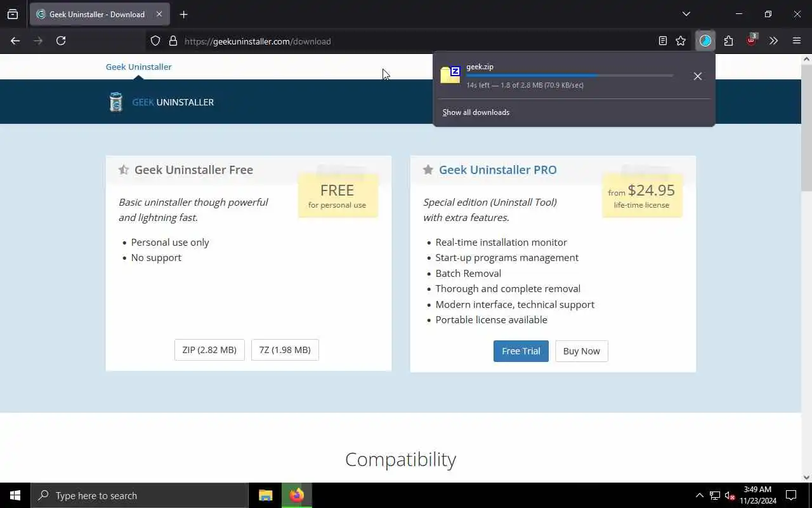
Task: Open the network status tray icon
Action: click(x=714, y=495)
